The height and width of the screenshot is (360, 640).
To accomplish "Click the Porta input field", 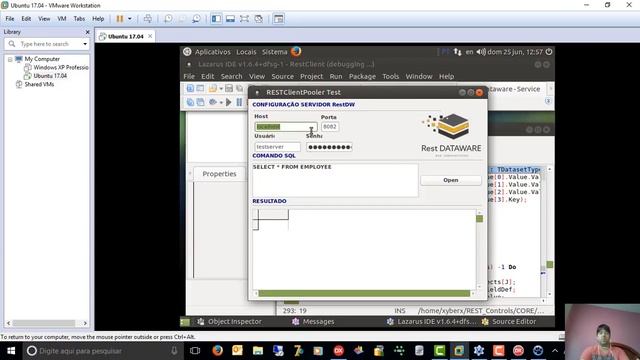I will [330, 127].
